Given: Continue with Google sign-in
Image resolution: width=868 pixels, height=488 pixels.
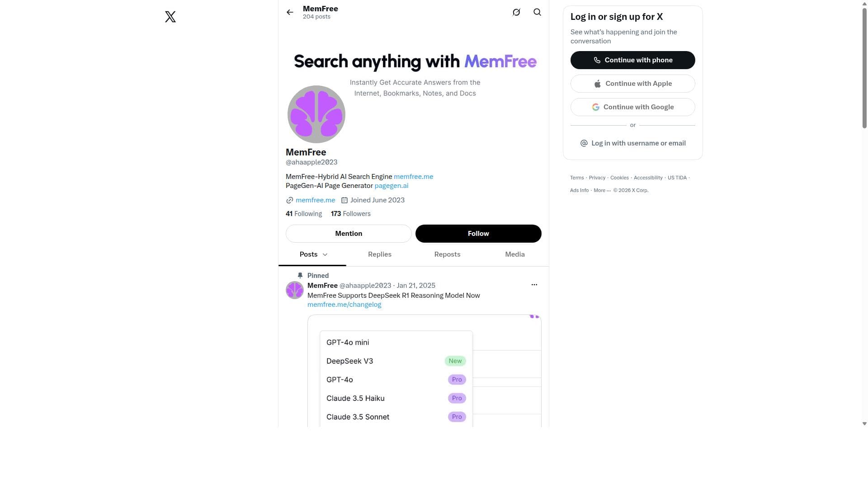Looking at the screenshot, I should (x=632, y=107).
